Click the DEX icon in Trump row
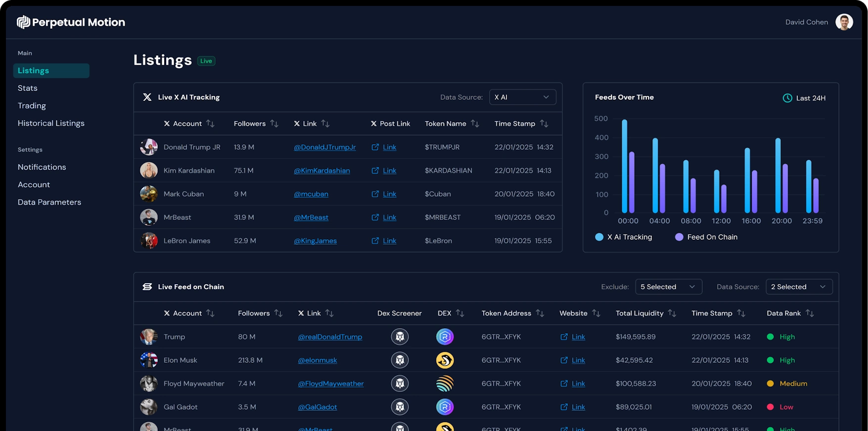This screenshot has width=868, height=431. (445, 337)
